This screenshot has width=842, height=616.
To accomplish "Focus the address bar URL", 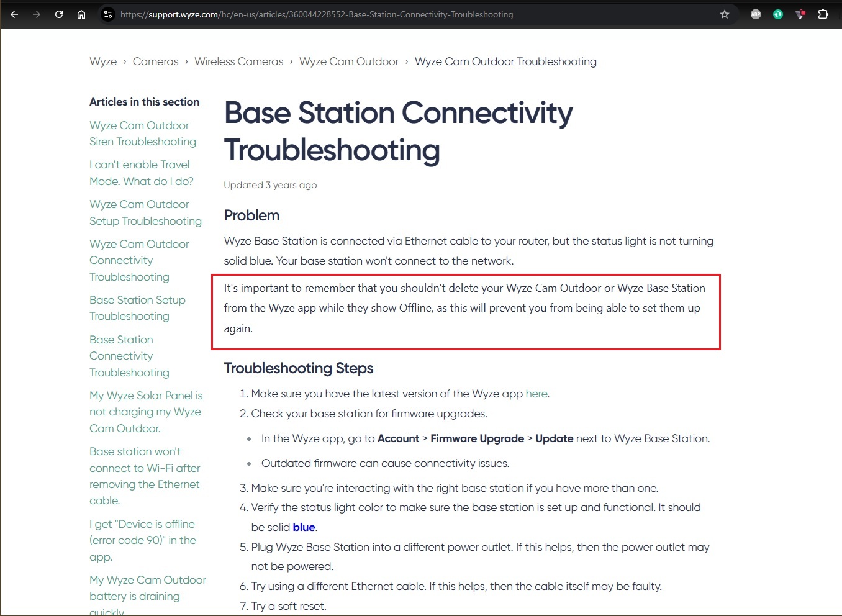I will [x=317, y=14].
